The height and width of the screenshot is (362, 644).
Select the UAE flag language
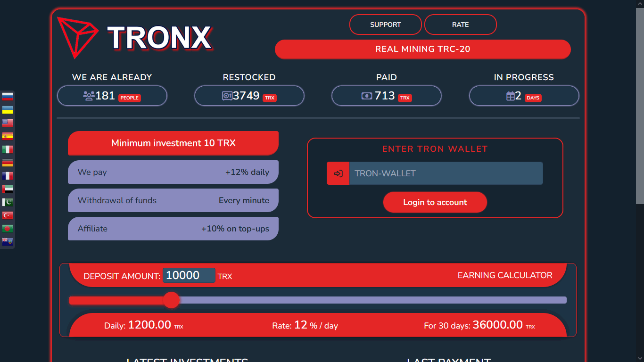coord(8,189)
